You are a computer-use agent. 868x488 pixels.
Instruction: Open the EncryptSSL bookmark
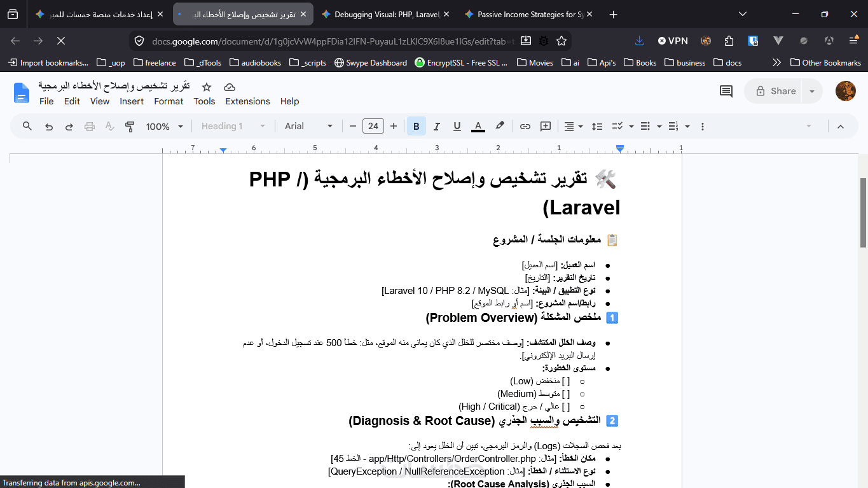pyautogui.click(x=462, y=62)
